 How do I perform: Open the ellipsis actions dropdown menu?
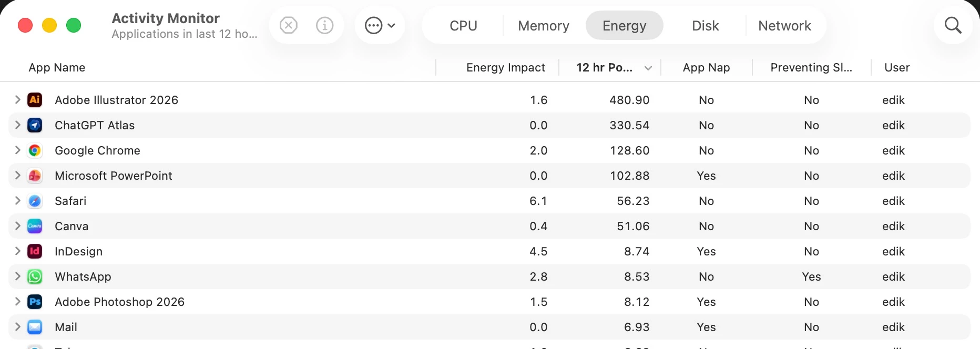point(380,25)
